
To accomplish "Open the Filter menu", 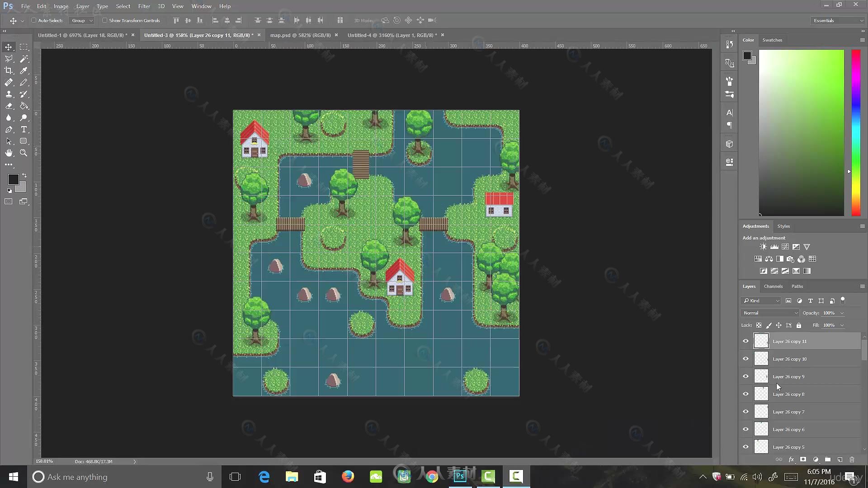I will 144,6.
